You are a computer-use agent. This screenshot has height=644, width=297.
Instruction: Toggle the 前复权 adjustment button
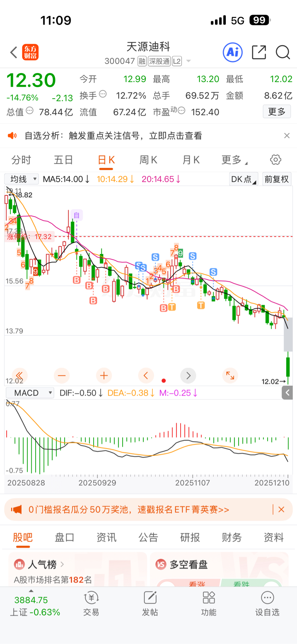277,179
